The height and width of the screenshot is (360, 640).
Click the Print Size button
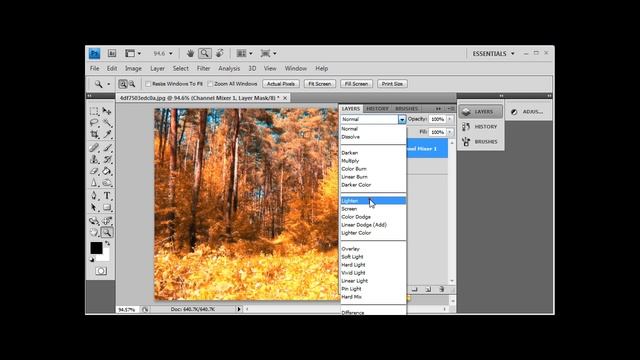click(392, 84)
